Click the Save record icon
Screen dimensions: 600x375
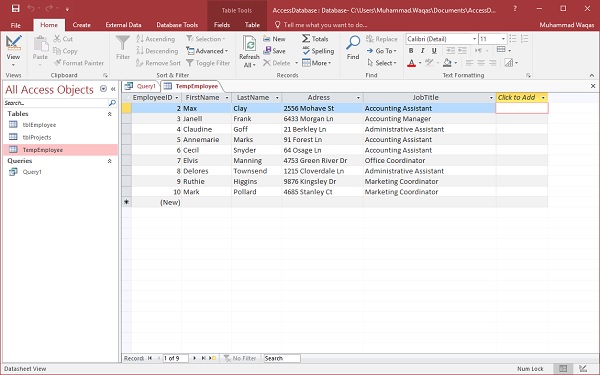coord(267,51)
